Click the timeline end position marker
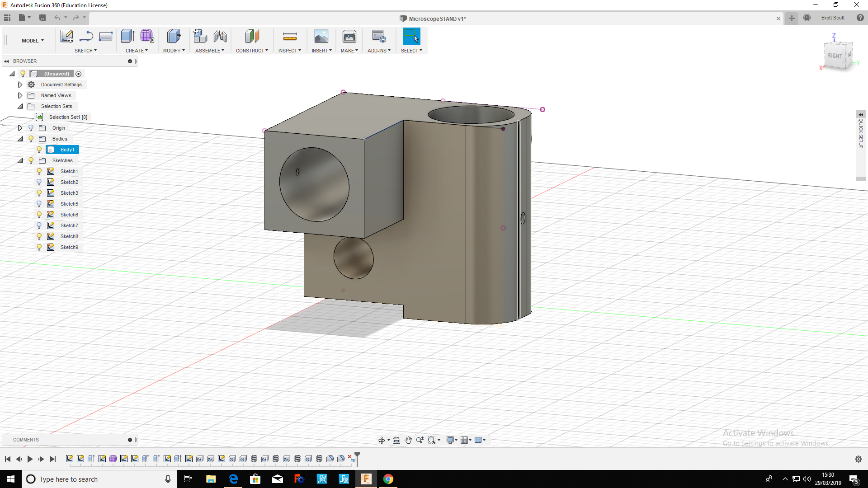Viewport: 868px width, 488px height. pyautogui.click(x=357, y=457)
